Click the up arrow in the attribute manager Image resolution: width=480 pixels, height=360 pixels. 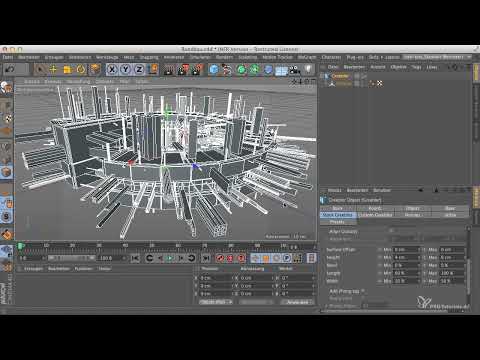(436, 190)
